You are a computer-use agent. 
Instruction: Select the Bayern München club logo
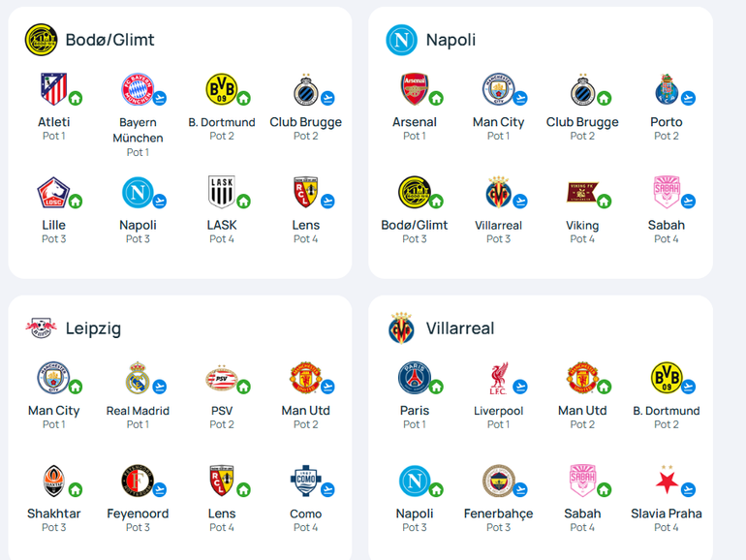[138, 89]
